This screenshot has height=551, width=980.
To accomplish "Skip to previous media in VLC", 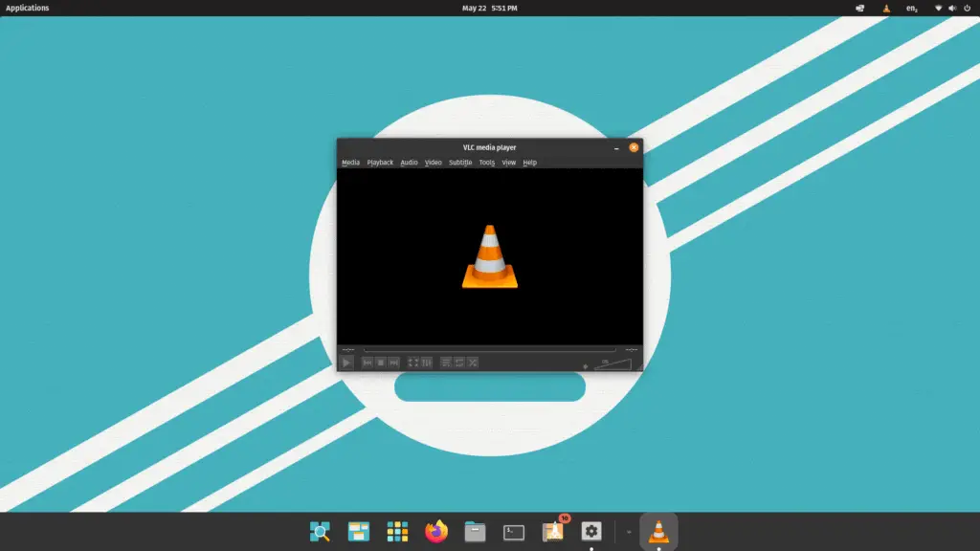I will click(x=367, y=363).
